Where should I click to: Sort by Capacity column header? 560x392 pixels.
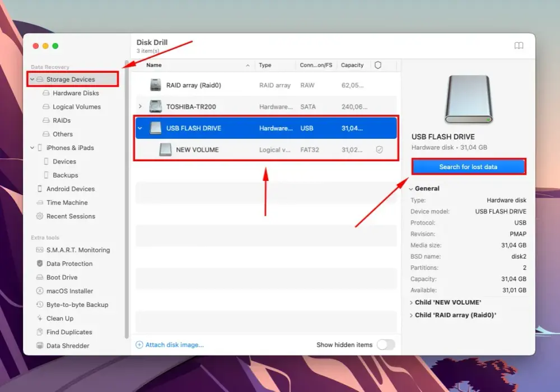click(x=352, y=65)
